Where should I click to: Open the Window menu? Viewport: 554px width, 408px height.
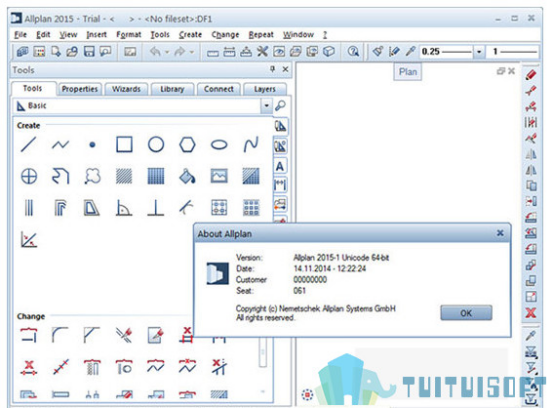pyautogui.click(x=298, y=35)
